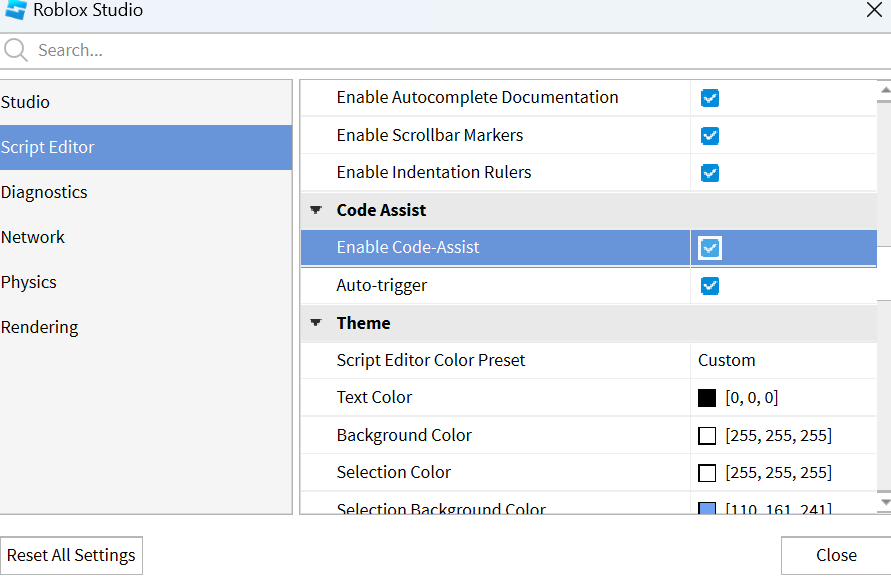Toggle Enable Autocomplete Documentation checkbox
This screenshot has height=578, width=891.
point(710,98)
